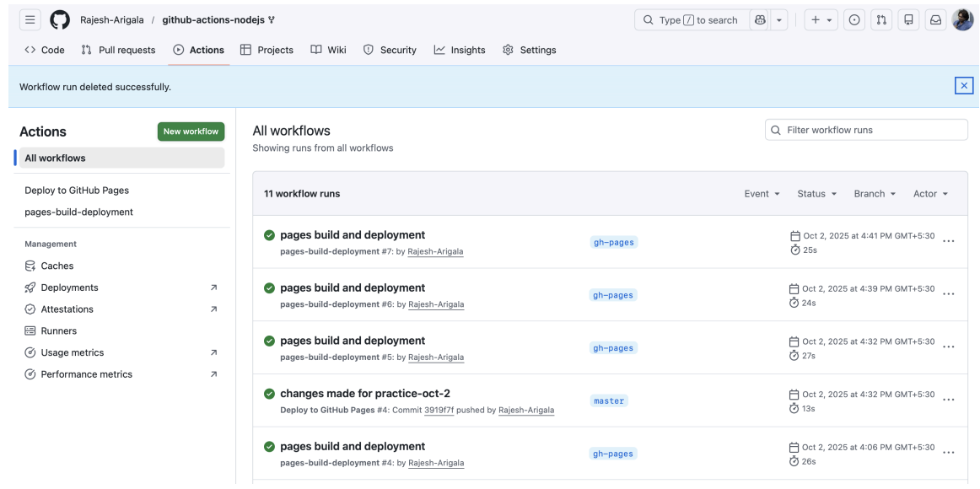
Task: Click the Filter workflow runs field
Action: click(866, 130)
